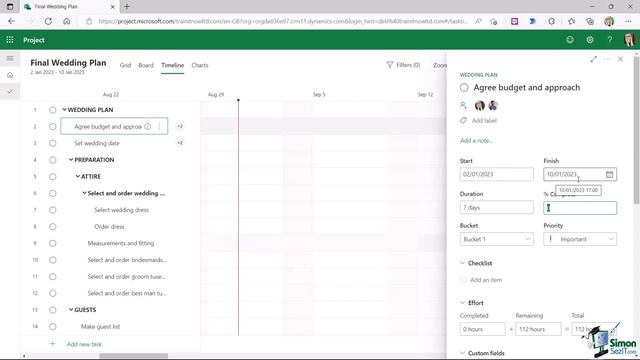Click the horizontal scrollbar of task grid
Screen dimensions: 640x360
(x=133, y=356)
